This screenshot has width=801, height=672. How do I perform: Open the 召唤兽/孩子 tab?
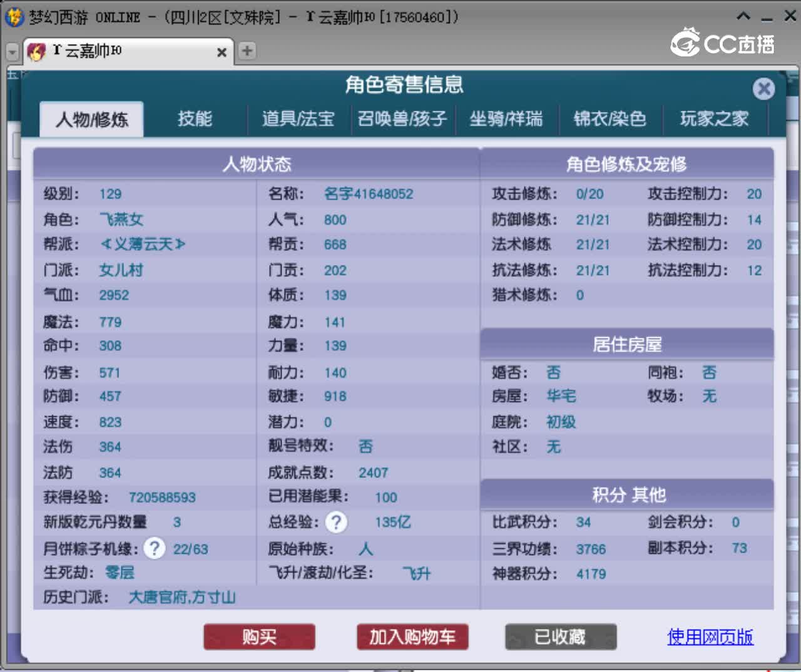tap(402, 119)
